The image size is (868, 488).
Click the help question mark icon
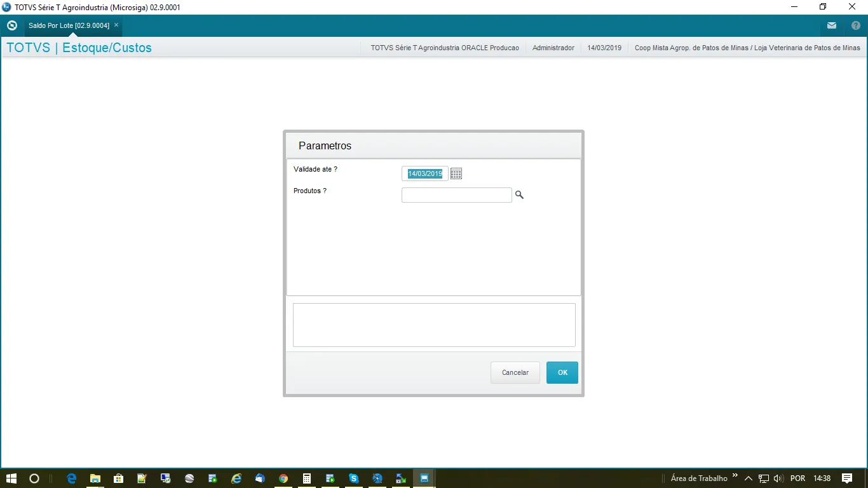[855, 25]
